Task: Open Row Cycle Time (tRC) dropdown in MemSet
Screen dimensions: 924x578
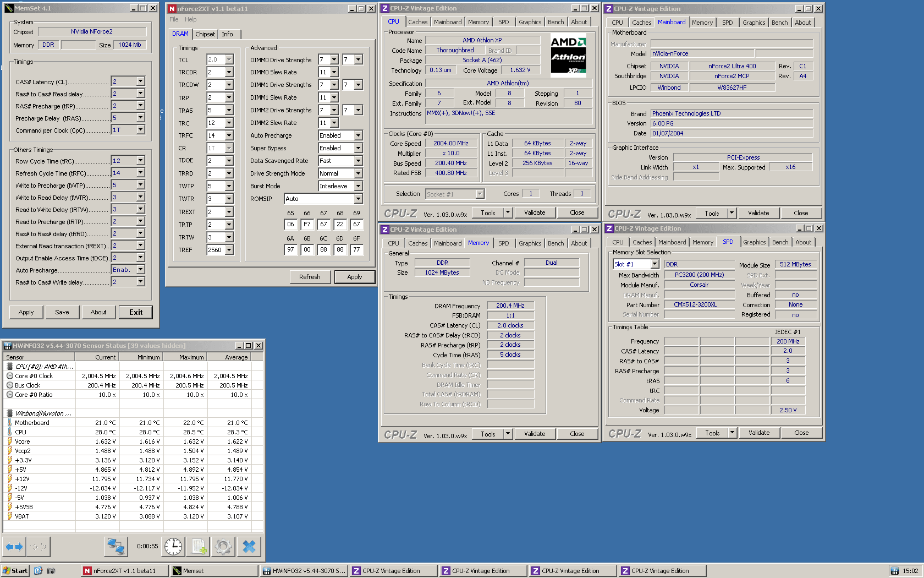Action: point(140,161)
